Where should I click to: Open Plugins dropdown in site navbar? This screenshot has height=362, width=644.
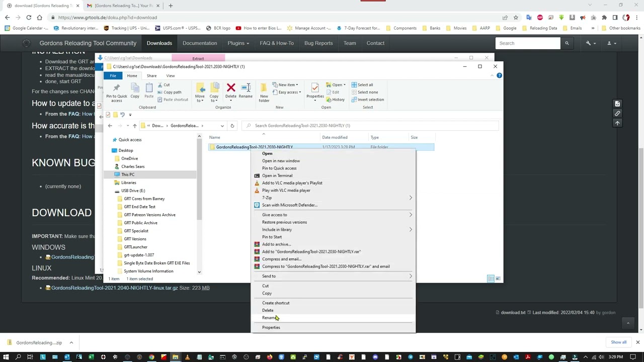(x=238, y=43)
